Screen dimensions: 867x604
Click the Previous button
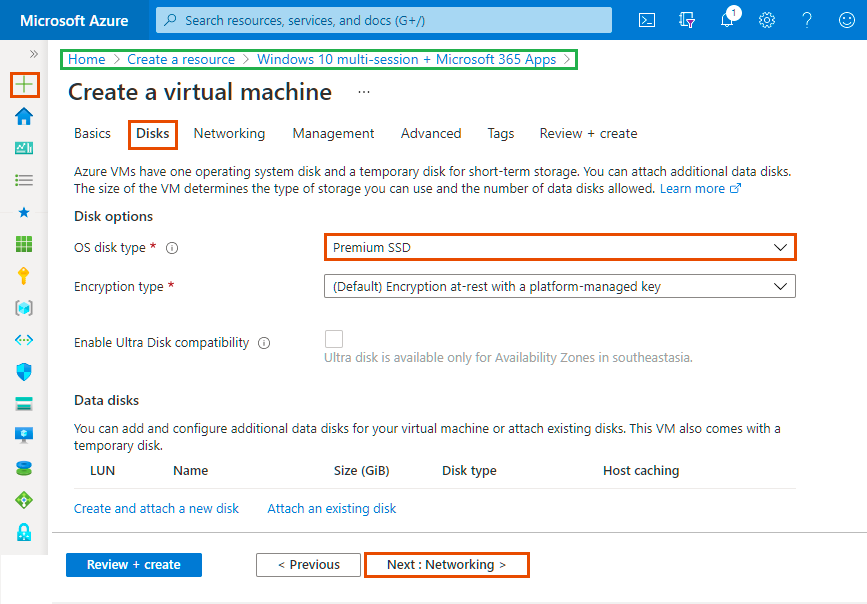[309, 565]
